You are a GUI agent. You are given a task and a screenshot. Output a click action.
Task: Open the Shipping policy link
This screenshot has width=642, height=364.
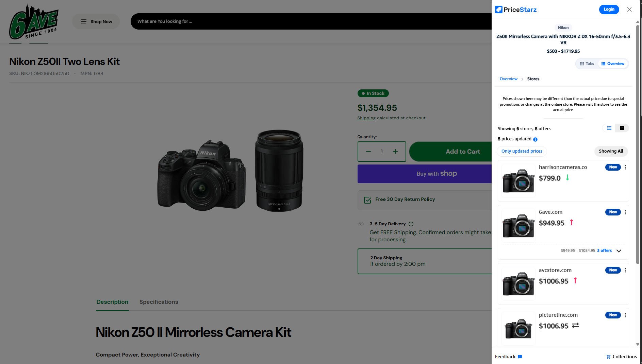point(366,118)
